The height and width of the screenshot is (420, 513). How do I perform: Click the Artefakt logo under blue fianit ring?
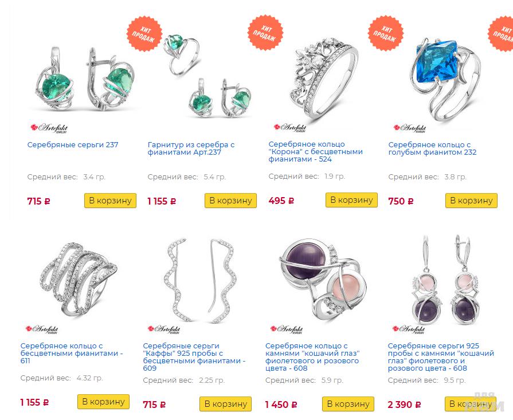tap(410, 128)
